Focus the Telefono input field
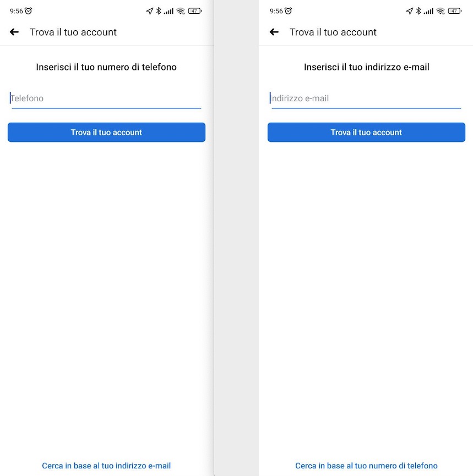This screenshot has height=476, width=473. [x=106, y=99]
